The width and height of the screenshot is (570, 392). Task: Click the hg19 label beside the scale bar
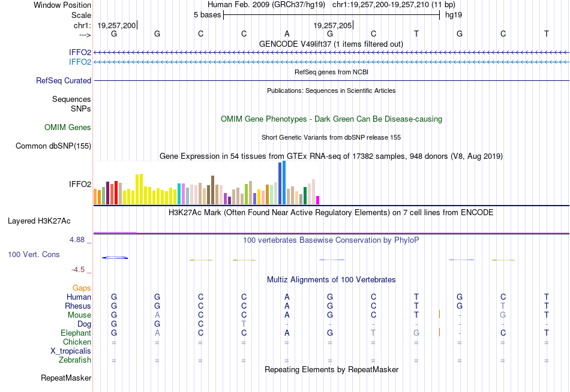point(454,15)
